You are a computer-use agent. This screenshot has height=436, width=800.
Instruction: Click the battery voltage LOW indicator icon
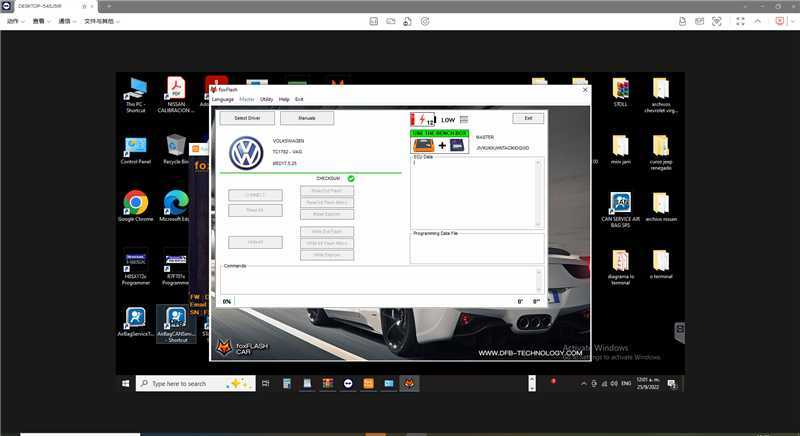(424, 119)
